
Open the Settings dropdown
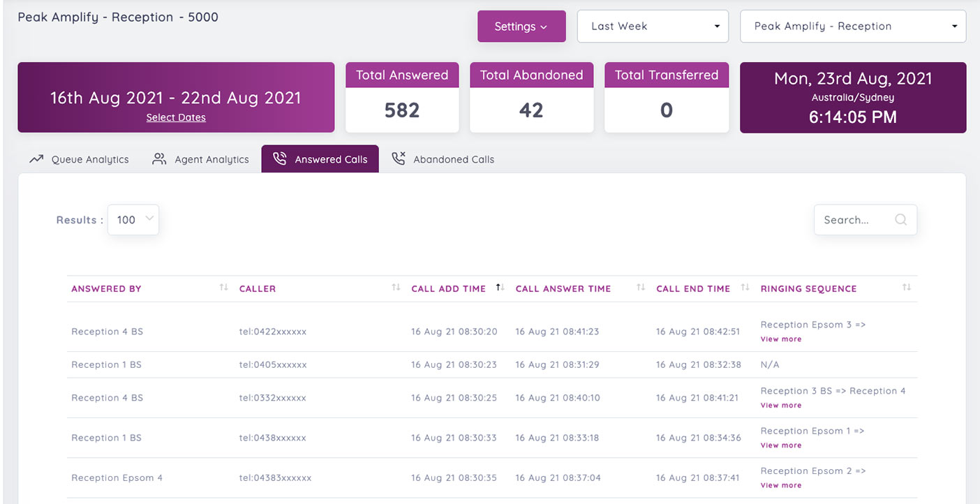(x=521, y=26)
